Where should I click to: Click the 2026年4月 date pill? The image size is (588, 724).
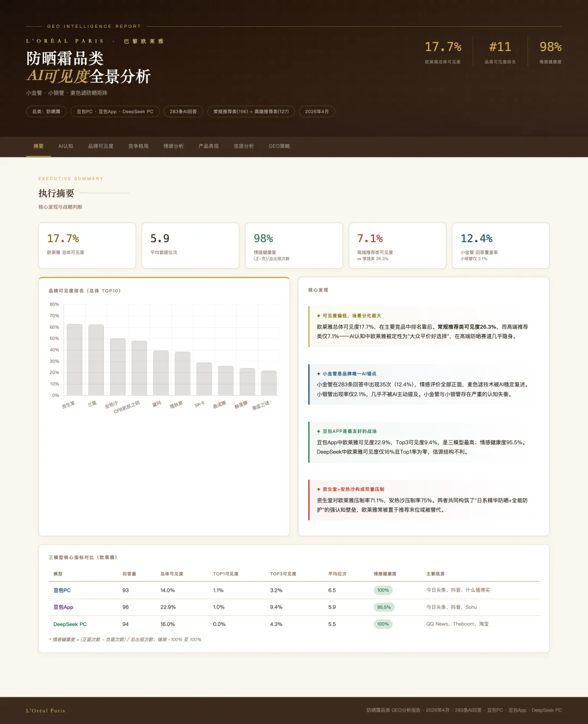point(317,112)
